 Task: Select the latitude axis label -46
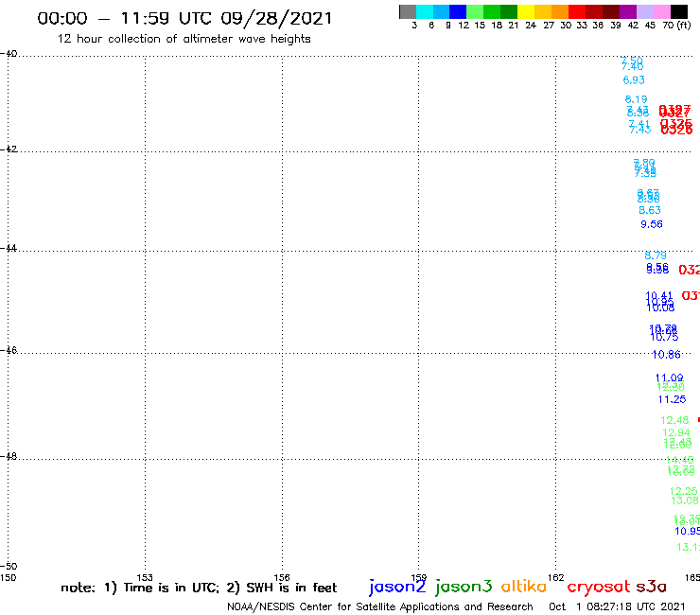click(x=9, y=350)
